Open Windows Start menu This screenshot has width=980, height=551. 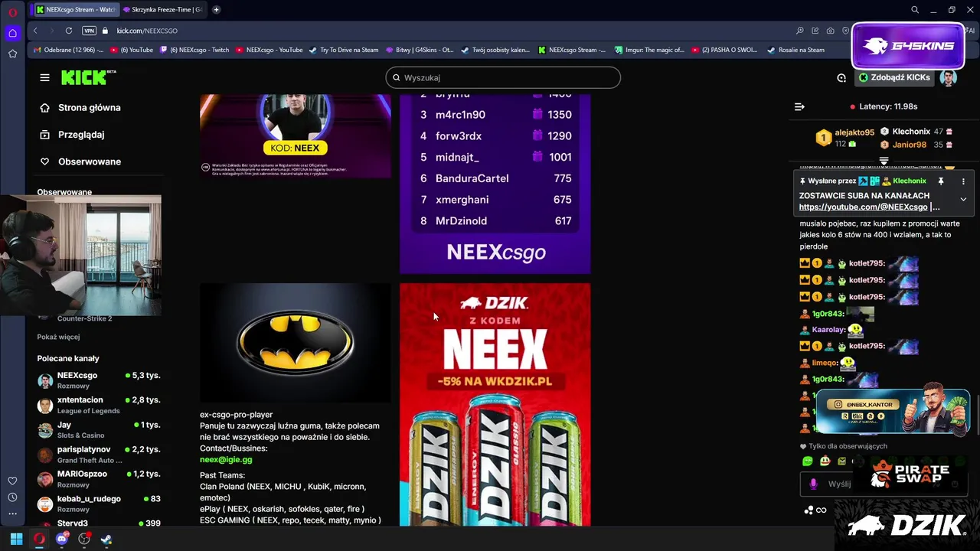point(16,539)
